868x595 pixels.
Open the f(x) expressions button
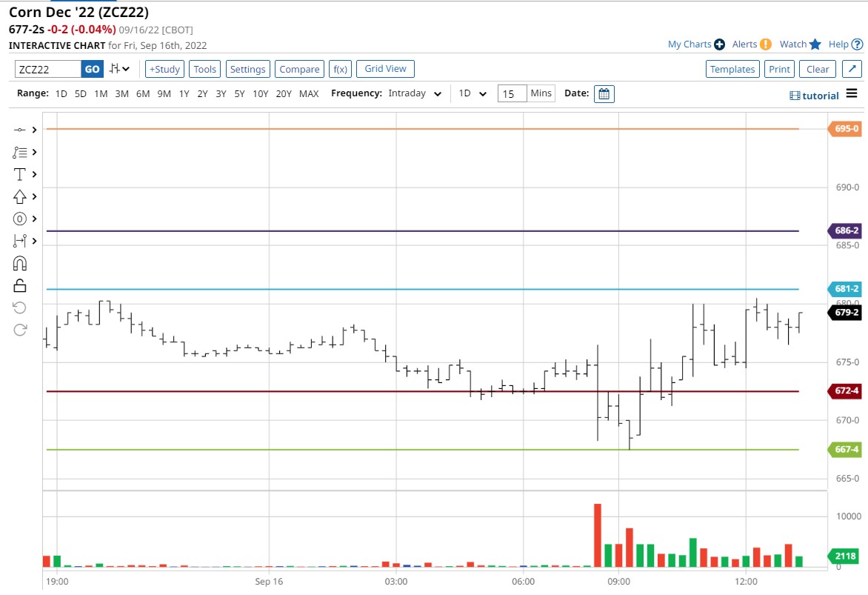pos(341,69)
